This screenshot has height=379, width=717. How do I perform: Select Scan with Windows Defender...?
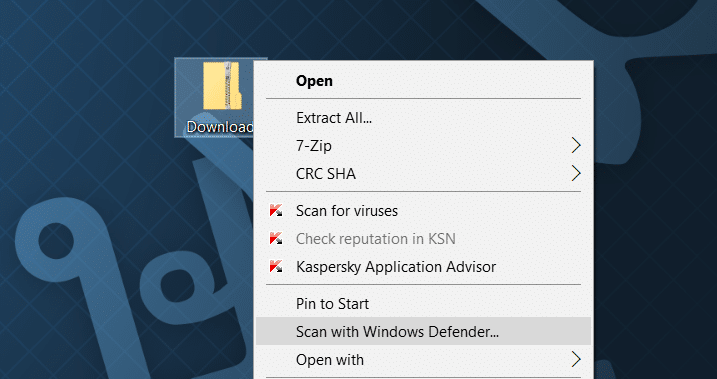point(423,331)
